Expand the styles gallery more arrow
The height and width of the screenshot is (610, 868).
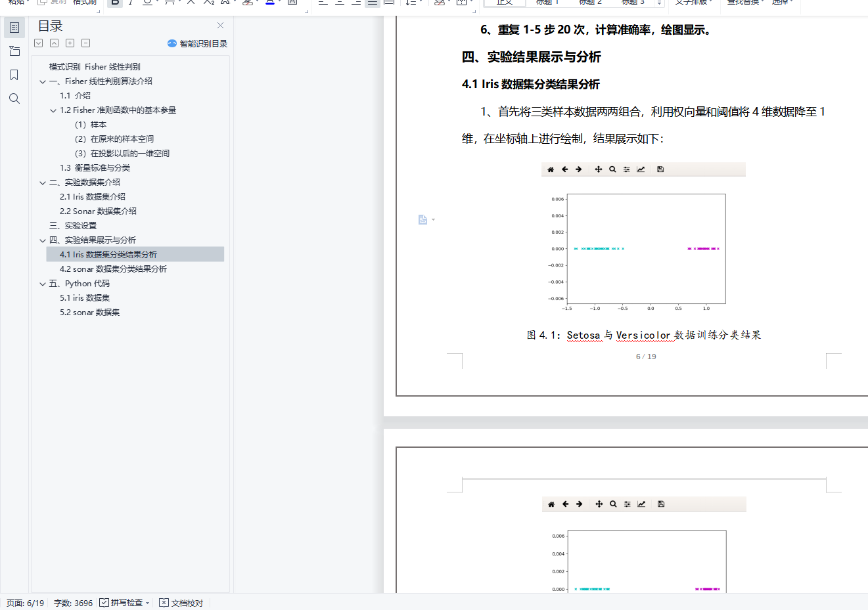[x=660, y=3]
